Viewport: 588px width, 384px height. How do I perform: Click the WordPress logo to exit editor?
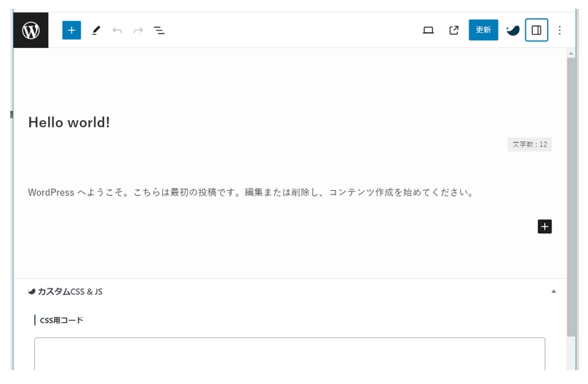point(31,30)
